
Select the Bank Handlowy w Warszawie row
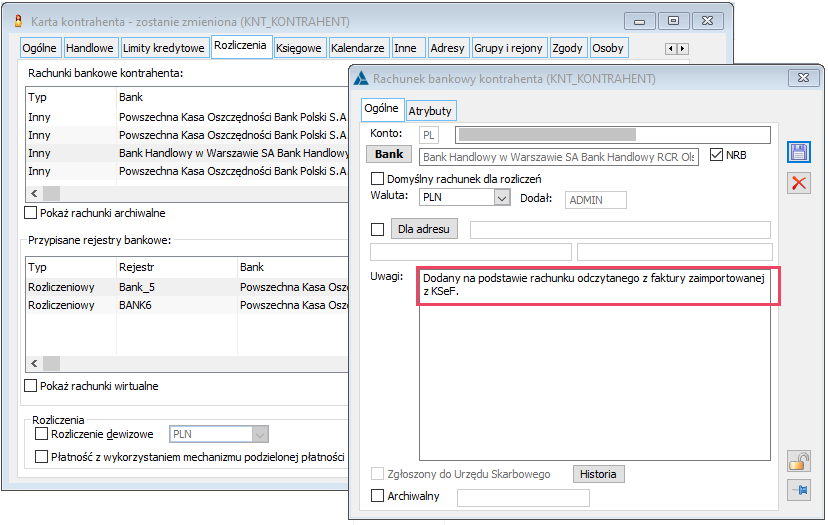(187, 153)
